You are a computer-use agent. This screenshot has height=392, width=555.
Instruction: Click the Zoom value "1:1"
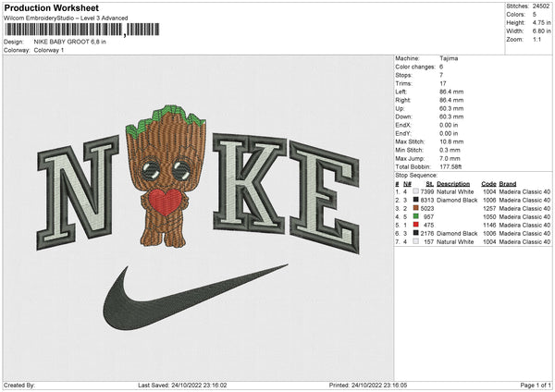pos(536,40)
